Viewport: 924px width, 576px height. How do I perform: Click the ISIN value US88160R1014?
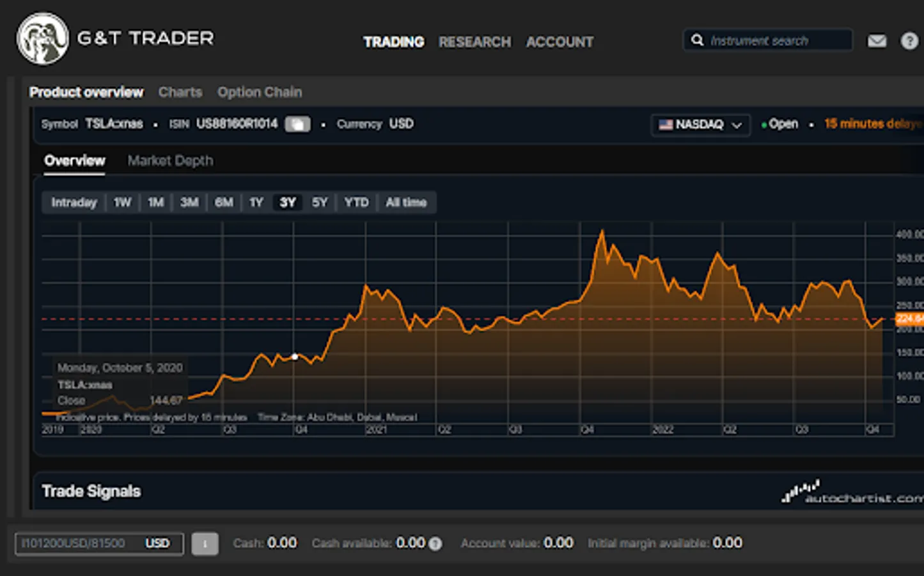[x=237, y=124]
